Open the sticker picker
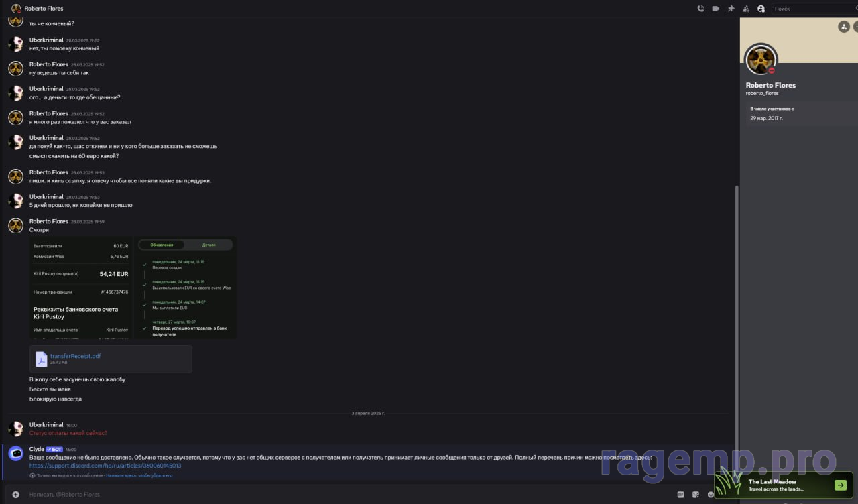Image resolution: width=858 pixels, height=504 pixels. pyautogui.click(x=696, y=495)
